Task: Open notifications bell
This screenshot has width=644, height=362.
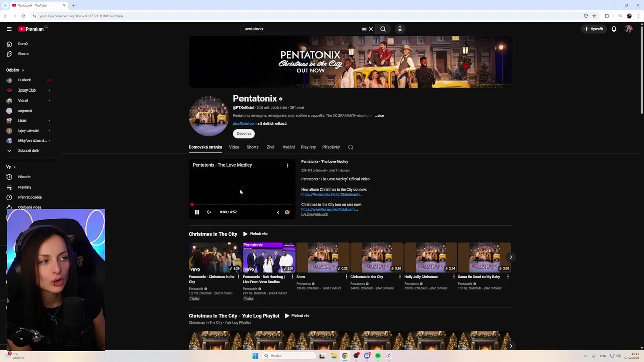Action: 614,29
